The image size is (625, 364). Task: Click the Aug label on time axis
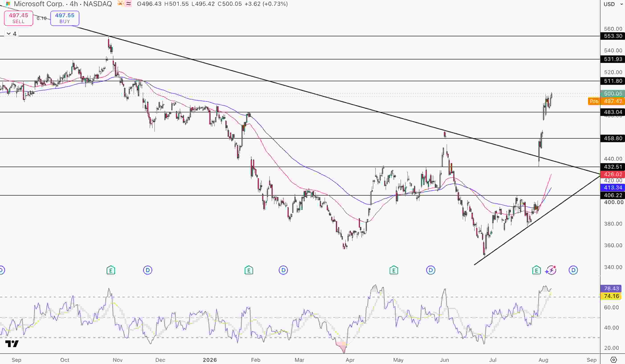(x=543, y=360)
